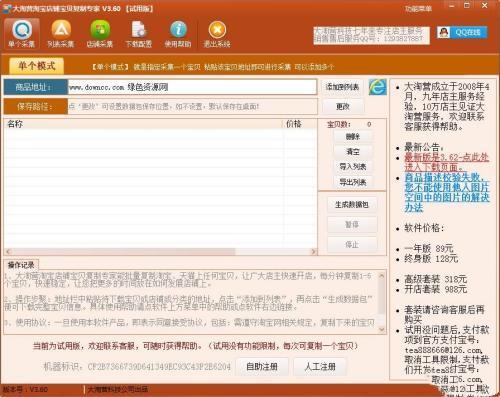Click the 最新公告 heading text
This screenshot has width=500, height=397.
(x=424, y=147)
